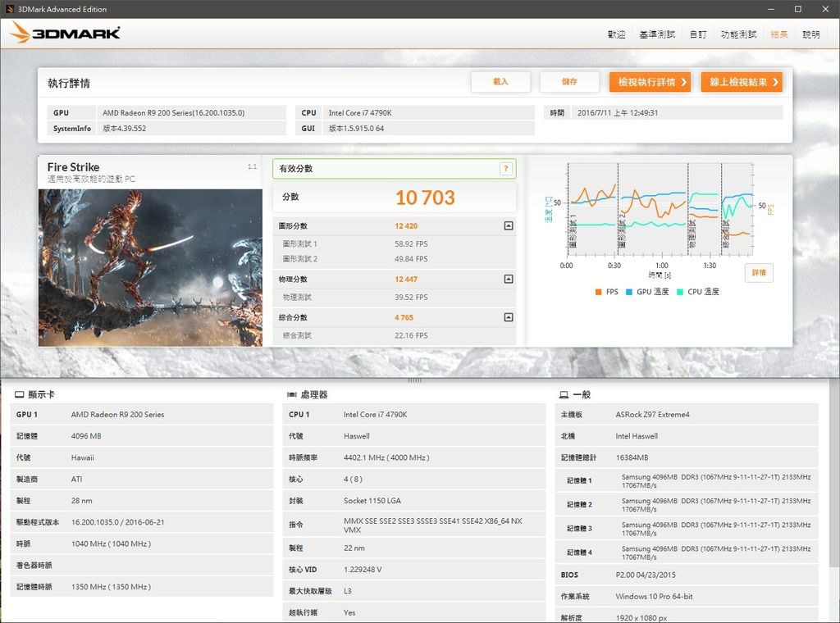Click the core VID 1.229248 V value
This screenshot has width=840, height=623.
363,570
